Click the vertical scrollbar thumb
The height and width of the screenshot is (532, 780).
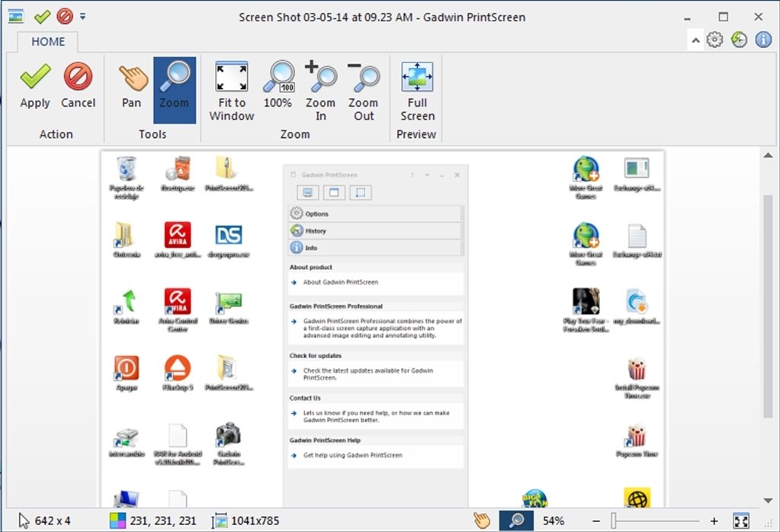pos(768,306)
